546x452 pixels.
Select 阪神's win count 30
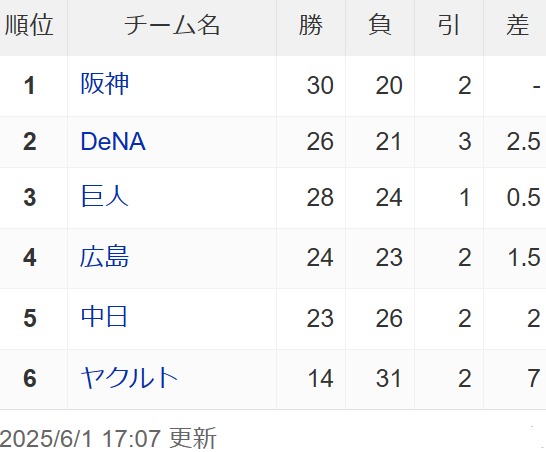pyautogui.click(x=320, y=85)
